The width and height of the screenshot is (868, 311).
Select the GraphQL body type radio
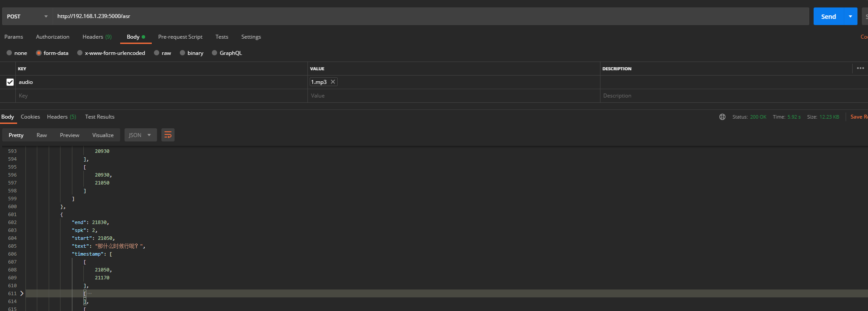[x=214, y=53]
